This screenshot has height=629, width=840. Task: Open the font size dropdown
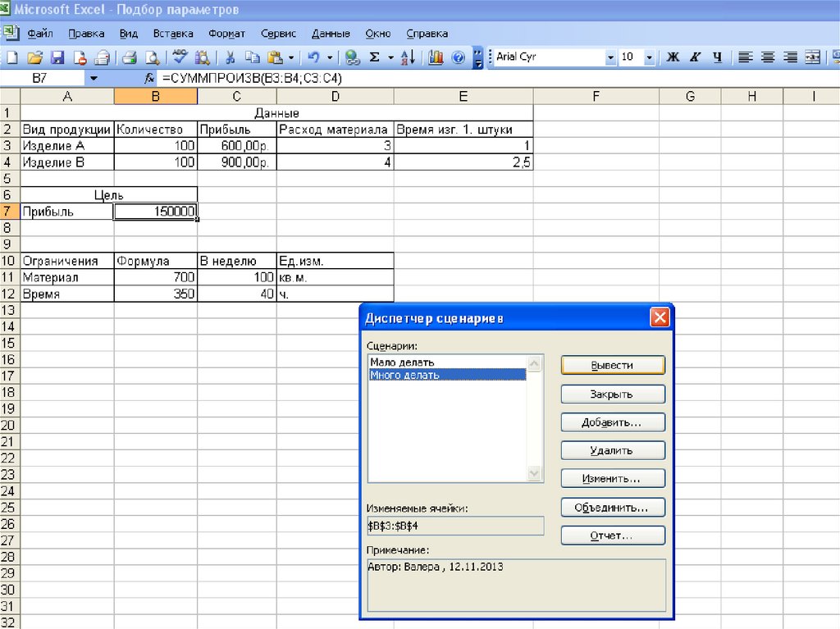coord(650,57)
